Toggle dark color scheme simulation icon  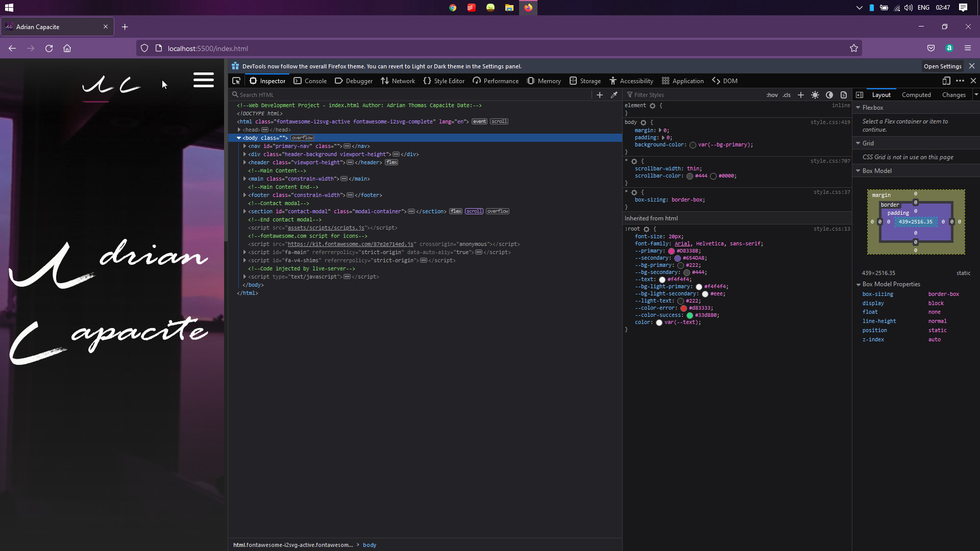point(829,95)
